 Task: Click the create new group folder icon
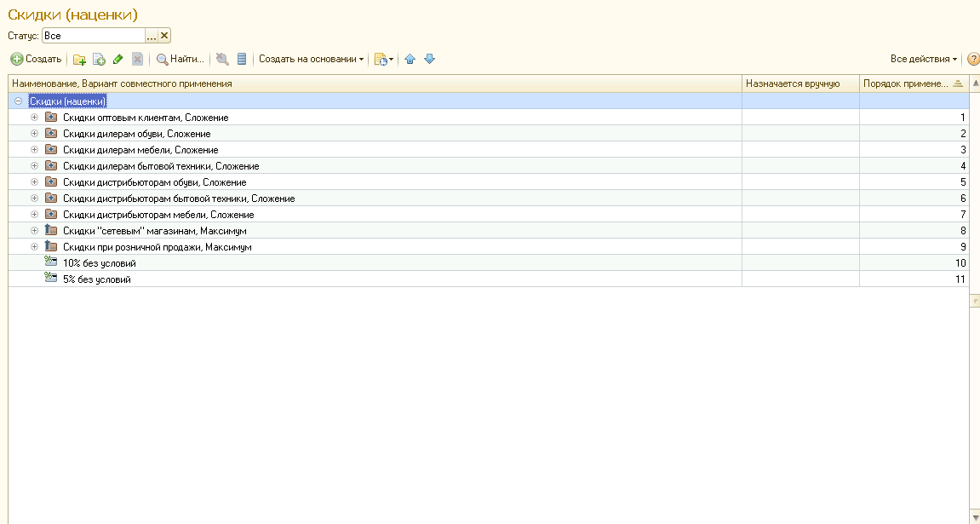click(79, 59)
